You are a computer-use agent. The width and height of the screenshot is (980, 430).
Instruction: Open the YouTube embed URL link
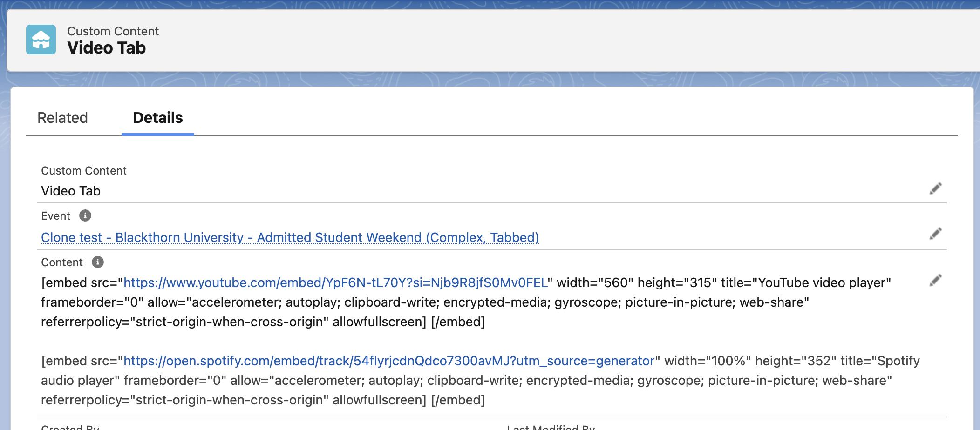tap(335, 282)
